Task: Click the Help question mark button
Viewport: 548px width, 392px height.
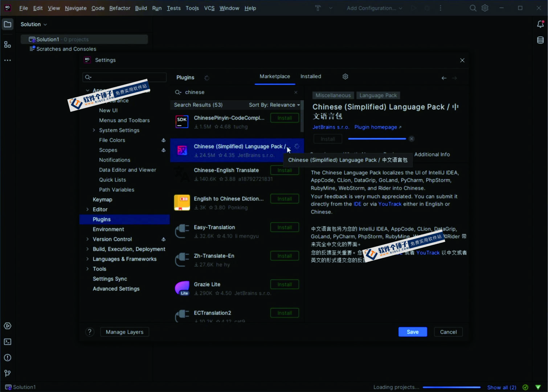Action: [x=90, y=332]
